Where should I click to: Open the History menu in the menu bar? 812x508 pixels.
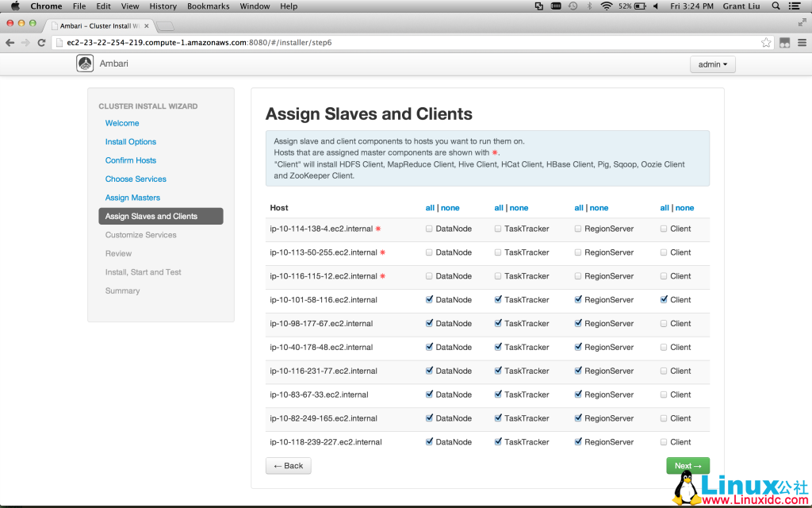[x=163, y=6]
